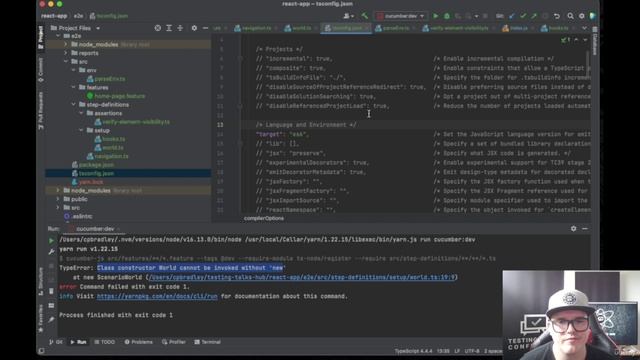Click the Build project hammer icon
This screenshot has height=360, width=640.
364,16
